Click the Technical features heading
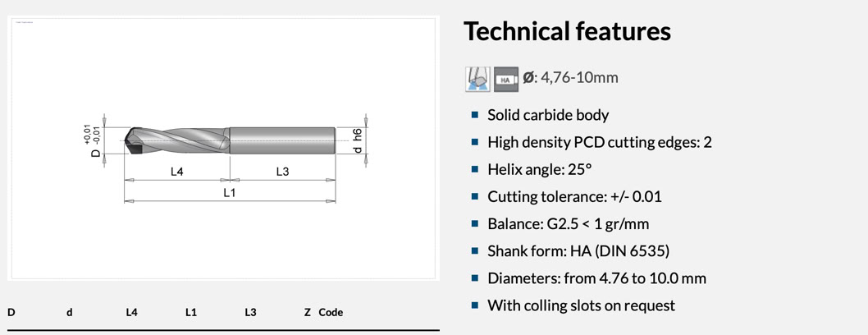Screen dimensions: 868x335 tap(567, 32)
